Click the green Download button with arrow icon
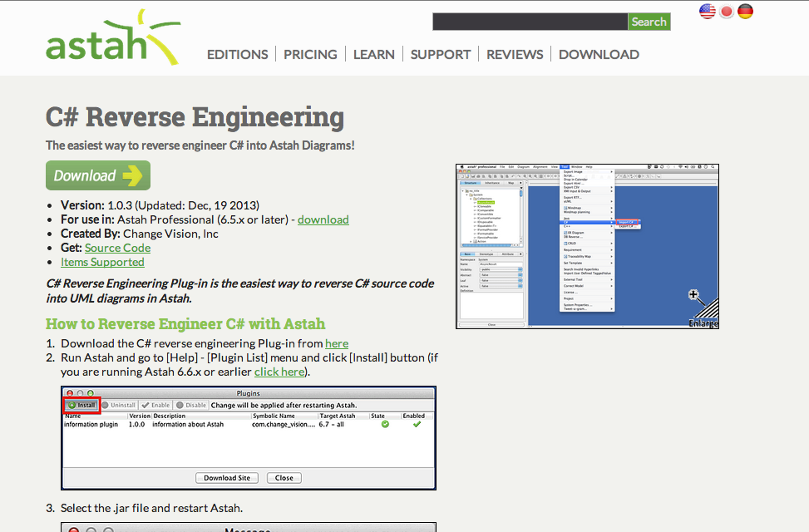 point(97,175)
